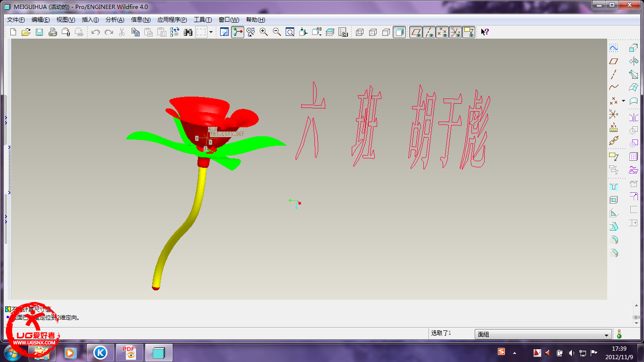Select the Shell feature tool

coord(613,200)
